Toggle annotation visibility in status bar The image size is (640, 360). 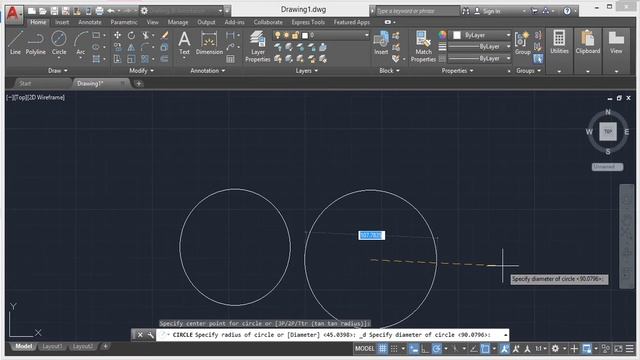pyautogui.click(x=504, y=349)
